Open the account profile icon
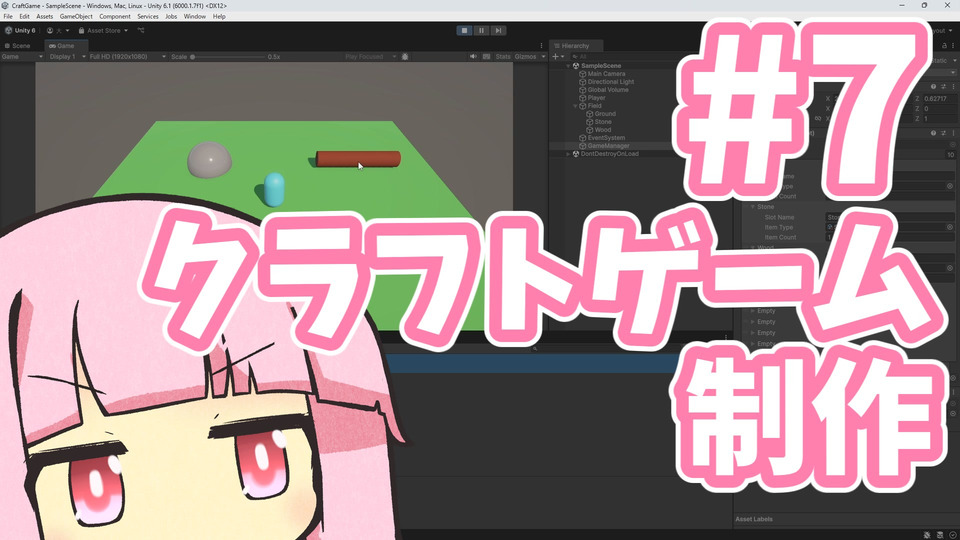960x540 pixels. [50, 30]
